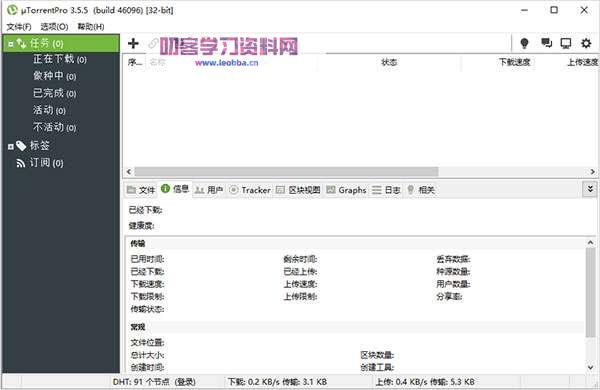This screenshot has width=600, height=390.
Task: Switch to the 相关 tab
Action: point(421,190)
